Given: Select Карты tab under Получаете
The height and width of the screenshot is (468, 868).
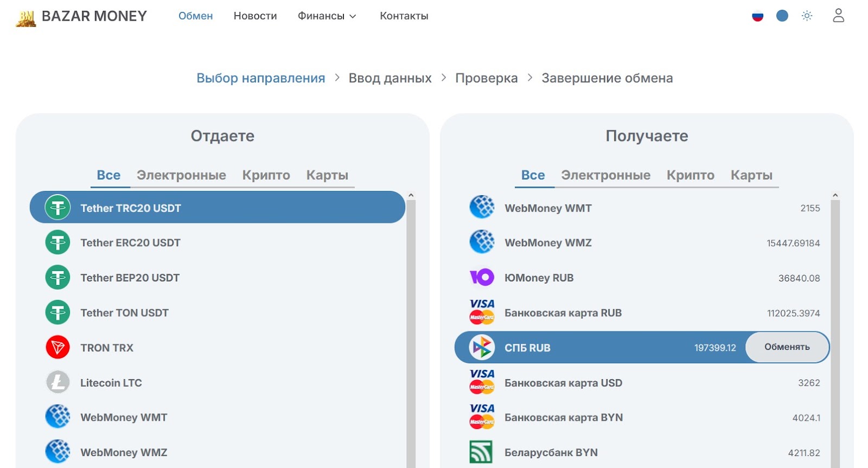Looking at the screenshot, I should coord(751,175).
